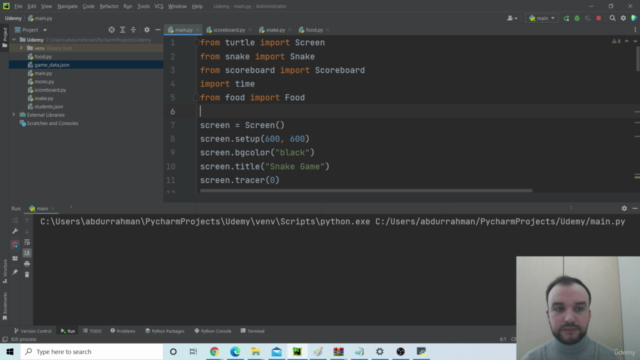
Task: Open the Python Console tool window
Action: [213, 331]
